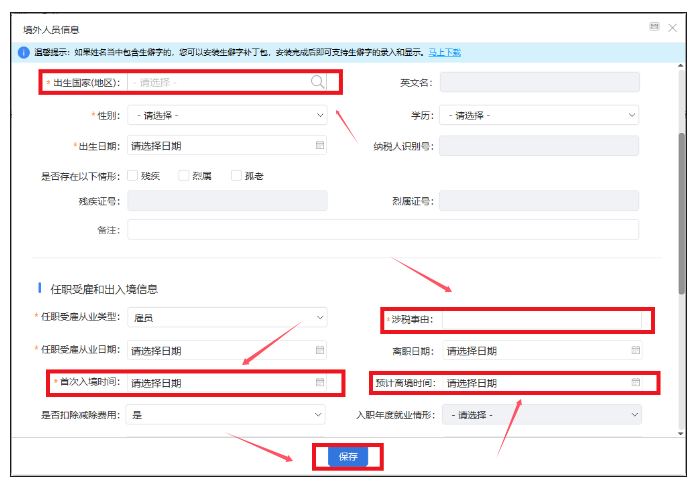699x495 pixels.
Task: Click the scrollbar up arrow
Action: tap(681, 66)
